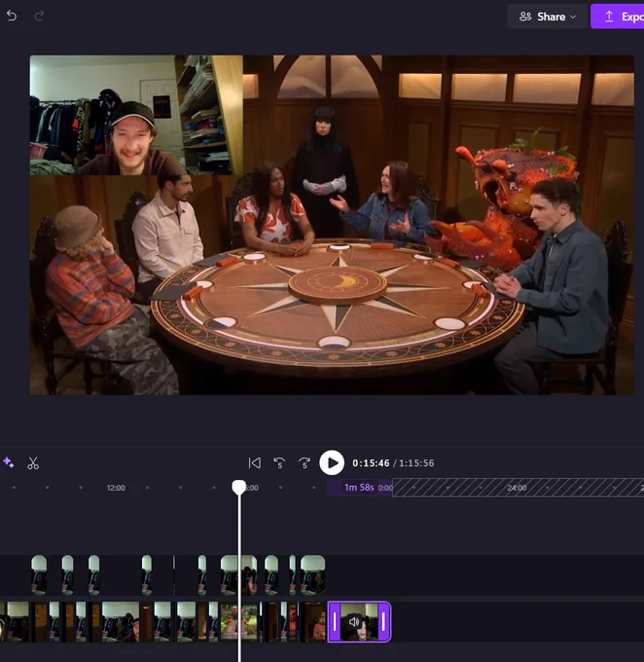
Task: Select the first overlay clip on upper track
Action: (x=39, y=575)
